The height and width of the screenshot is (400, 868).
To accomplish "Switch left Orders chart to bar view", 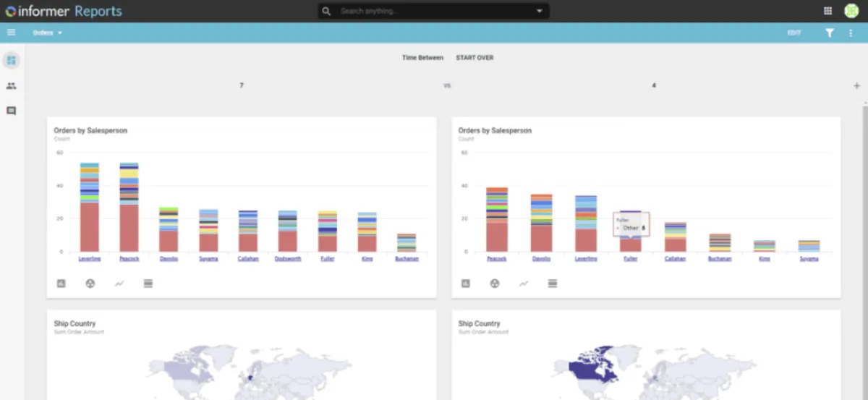I will 61,284.
